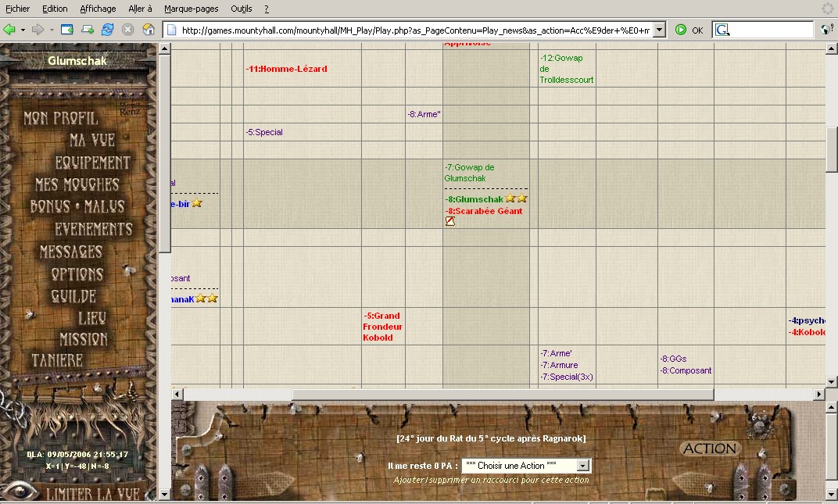The width and height of the screenshot is (838, 504).
Task: Open the Outils menu
Action: pos(241,9)
